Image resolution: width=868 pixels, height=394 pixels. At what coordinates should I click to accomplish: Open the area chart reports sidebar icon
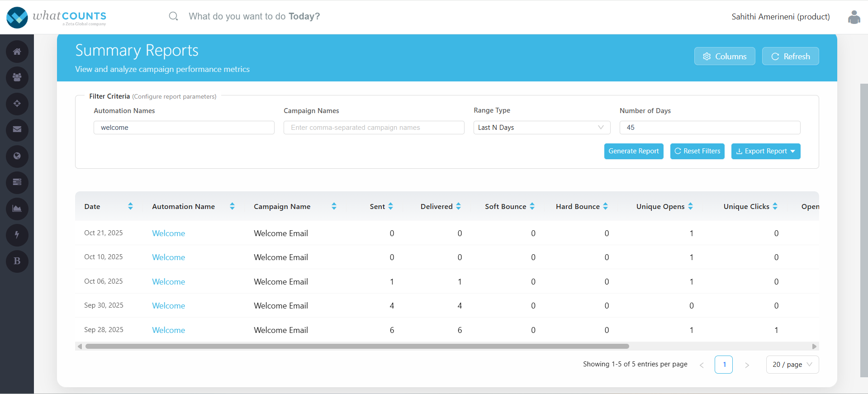pos(17,209)
